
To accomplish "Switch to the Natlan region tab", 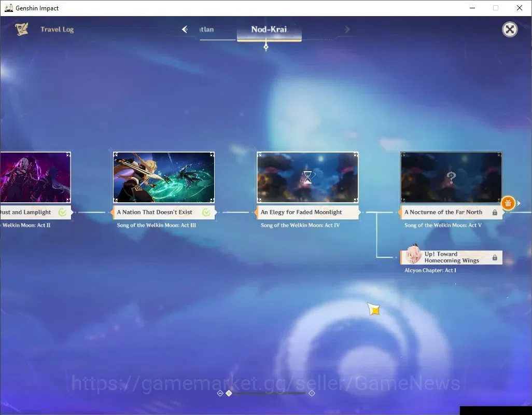I will (x=206, y=30).
